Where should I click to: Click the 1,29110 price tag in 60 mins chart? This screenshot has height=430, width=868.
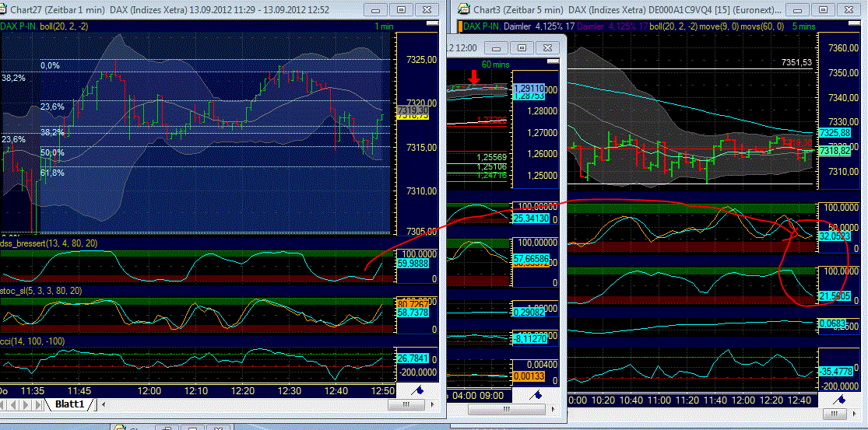tap(529, 88)
